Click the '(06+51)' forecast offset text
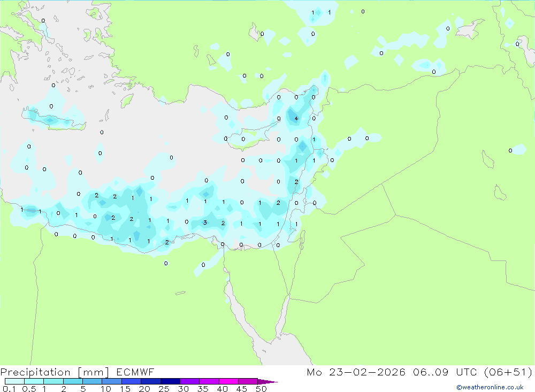 [508, 372]
